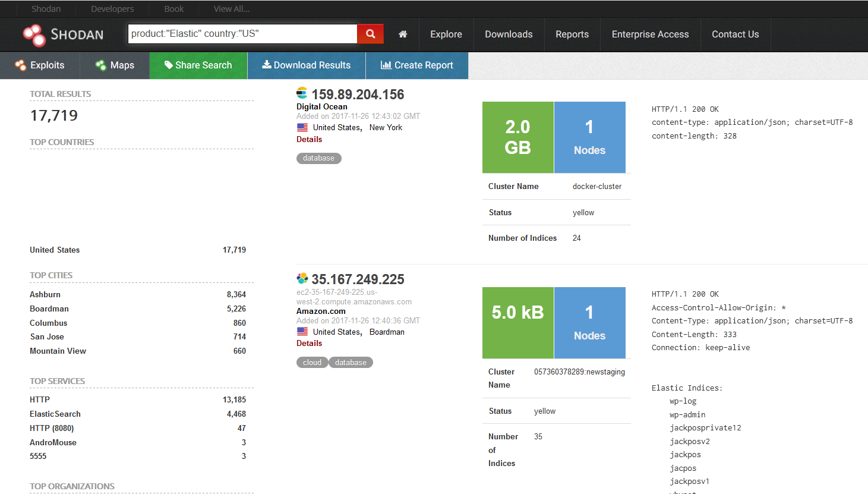The width and height of the screenshot is (868, 494).
Task: Open the Maps tab
Action: [x=115, y=65]
